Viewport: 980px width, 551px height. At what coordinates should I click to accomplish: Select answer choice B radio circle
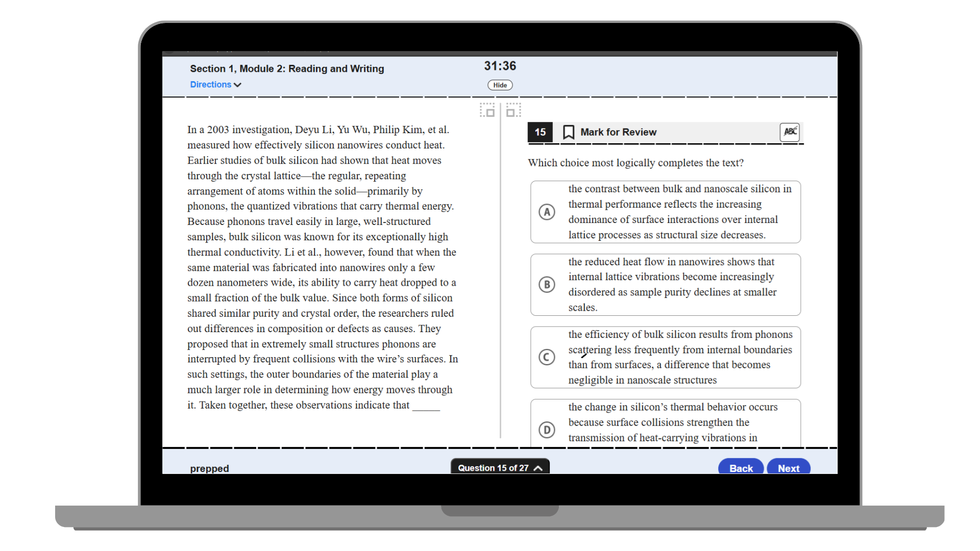click(547, 285)
